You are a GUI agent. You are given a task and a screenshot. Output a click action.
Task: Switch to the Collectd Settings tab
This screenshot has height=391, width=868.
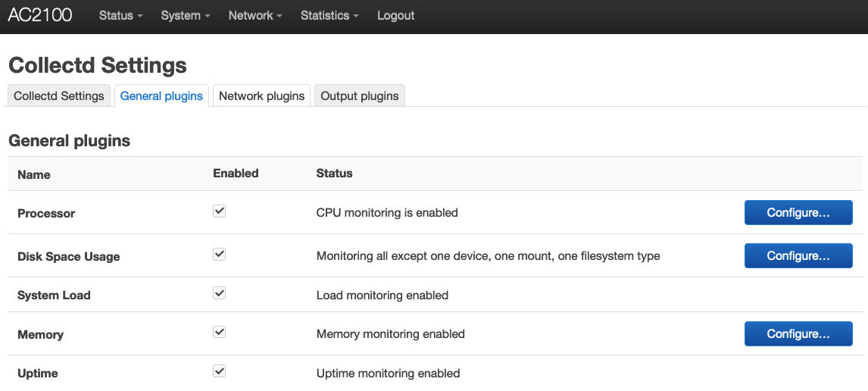pos(59,96)
